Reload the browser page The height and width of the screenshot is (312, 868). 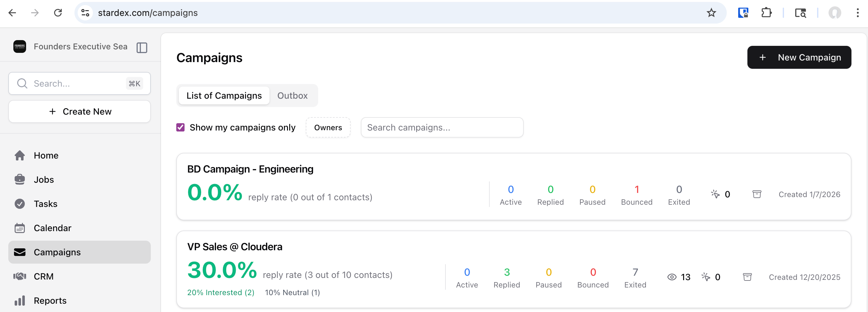coord(58,13)
